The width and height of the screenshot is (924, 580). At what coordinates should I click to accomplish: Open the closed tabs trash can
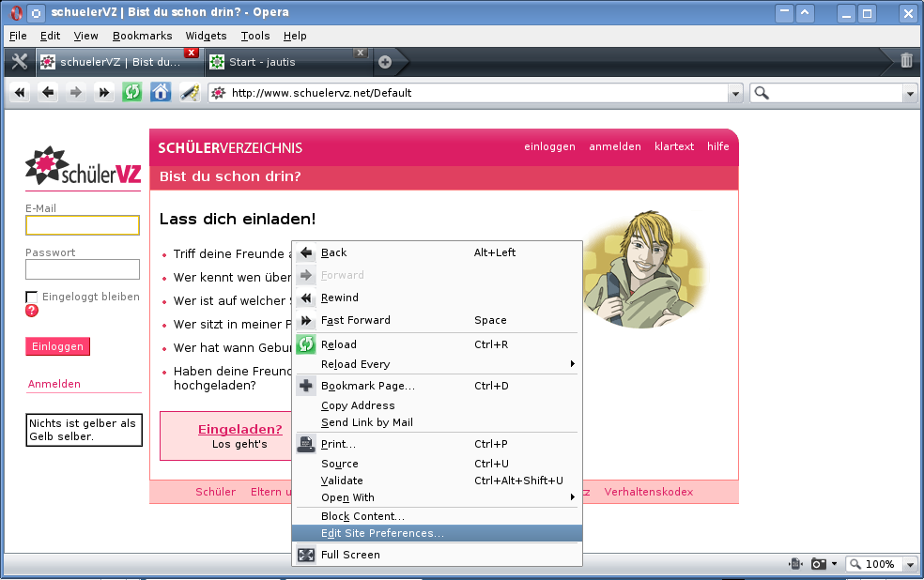[x=906, y=61]
